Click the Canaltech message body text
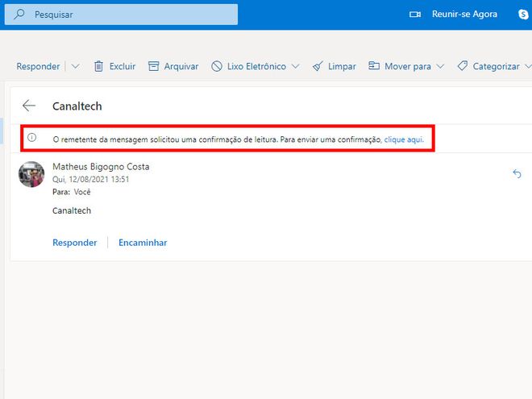 (x=72, y=210)
